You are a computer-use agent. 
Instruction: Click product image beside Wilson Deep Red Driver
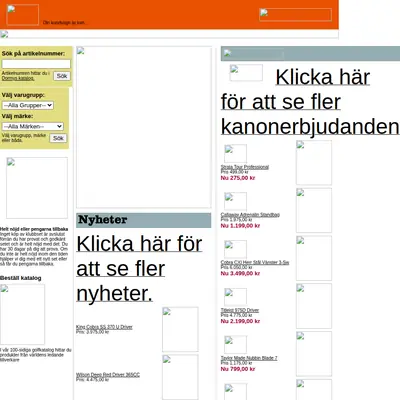coord(180,377)
